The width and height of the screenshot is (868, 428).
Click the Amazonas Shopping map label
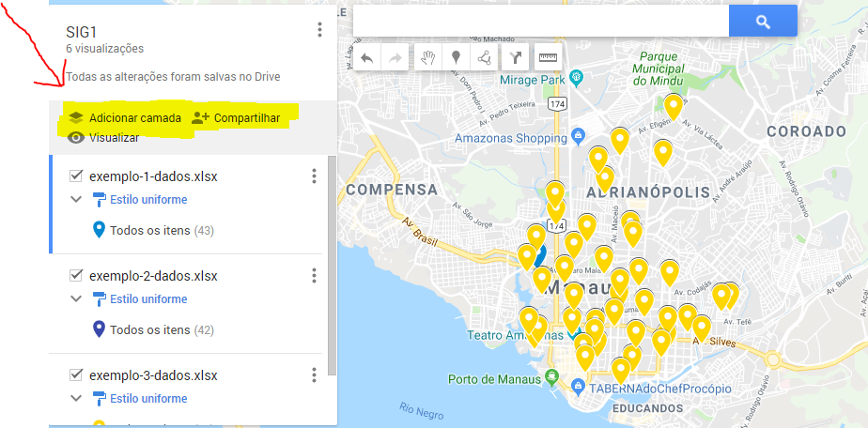point(511,138)
